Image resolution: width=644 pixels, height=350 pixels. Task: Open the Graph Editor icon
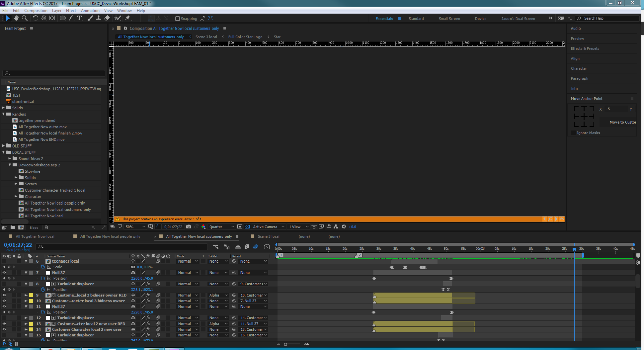tap(267, 247)
